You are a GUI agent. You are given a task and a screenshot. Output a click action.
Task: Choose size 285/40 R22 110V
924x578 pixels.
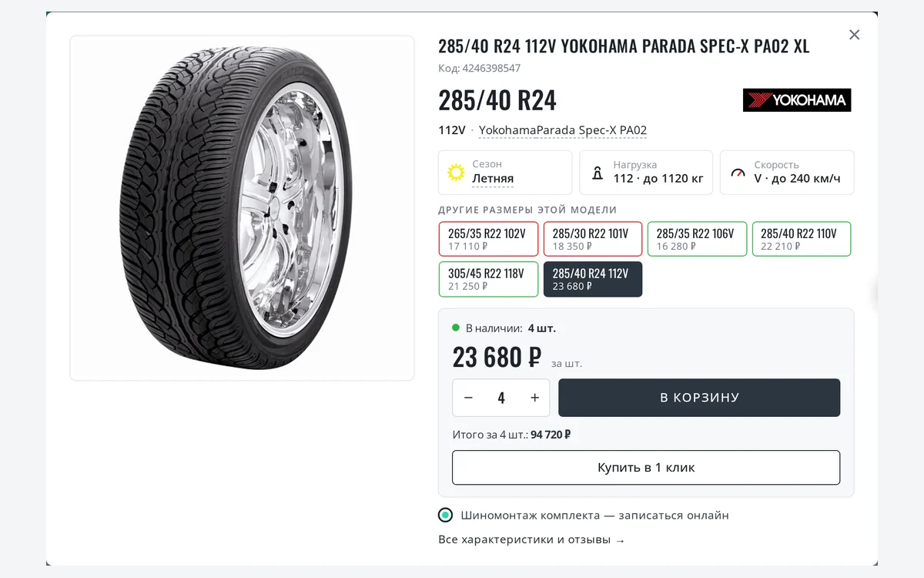coord(802,239)
